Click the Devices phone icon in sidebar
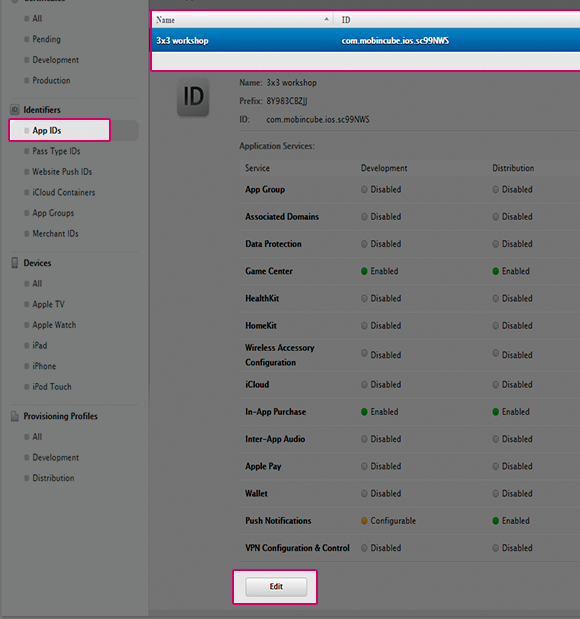Viewport: 580px width, 619px height. (15, 263)
